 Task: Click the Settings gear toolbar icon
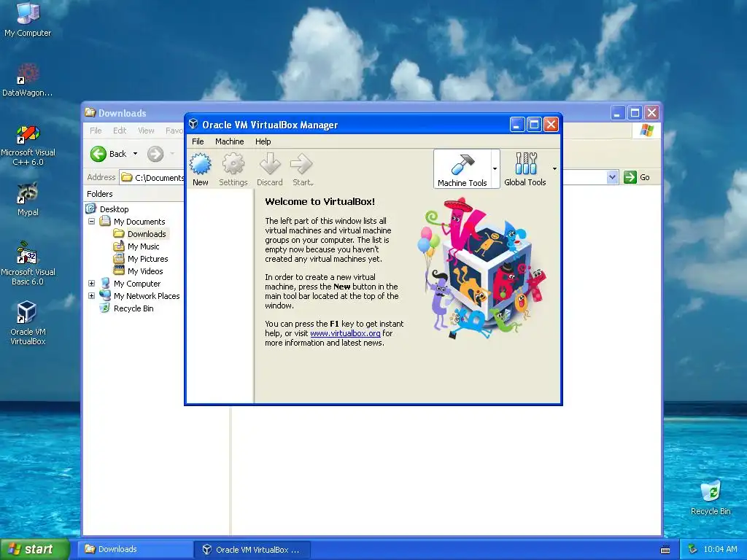(233, 164)
